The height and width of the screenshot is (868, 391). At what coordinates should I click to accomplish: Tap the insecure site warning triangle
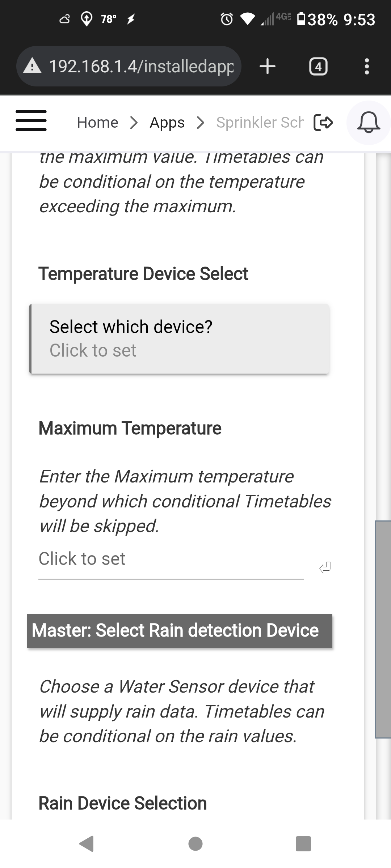coord(32,67)
